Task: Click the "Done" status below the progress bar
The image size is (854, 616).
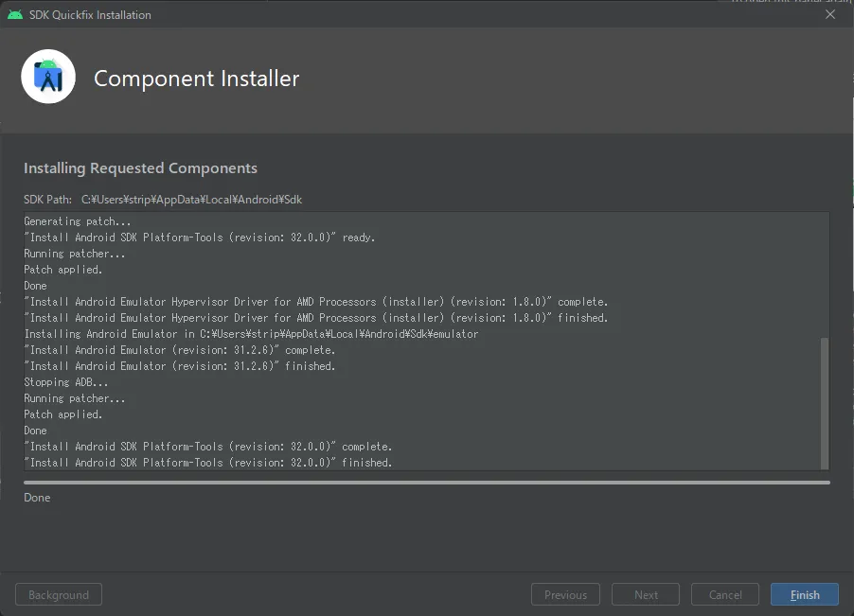Action: (37, 498)
